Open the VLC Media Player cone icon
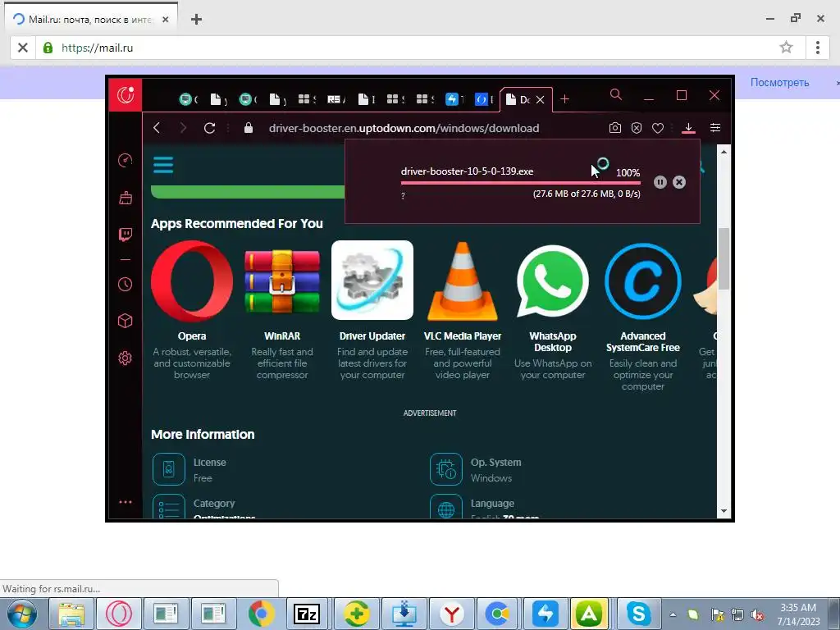The image size is (840, 630). [x=463, y=281]
